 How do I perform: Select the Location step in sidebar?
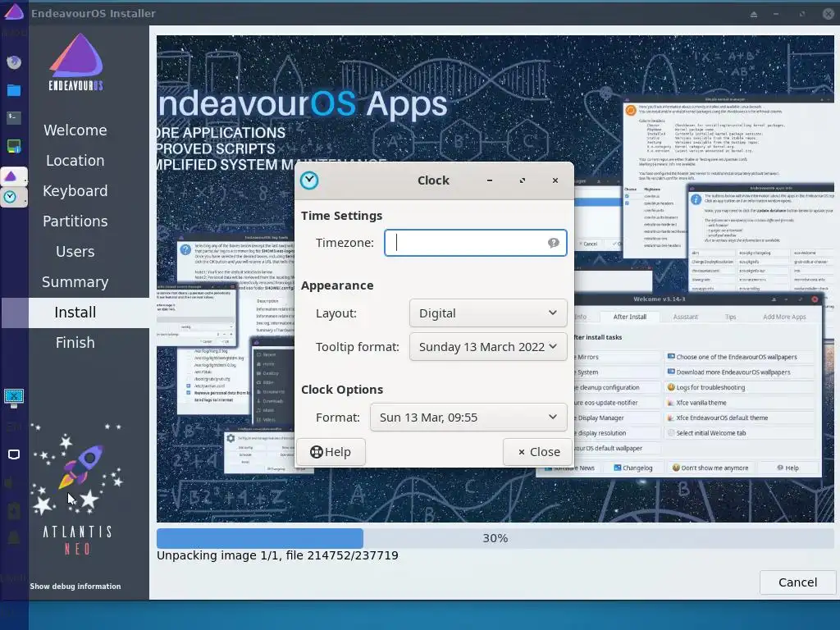click(75, 161)
